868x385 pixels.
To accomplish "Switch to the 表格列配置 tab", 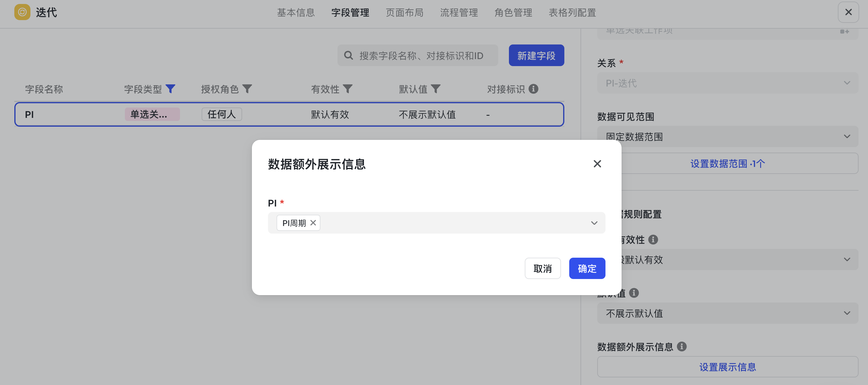I will point(572,12).
